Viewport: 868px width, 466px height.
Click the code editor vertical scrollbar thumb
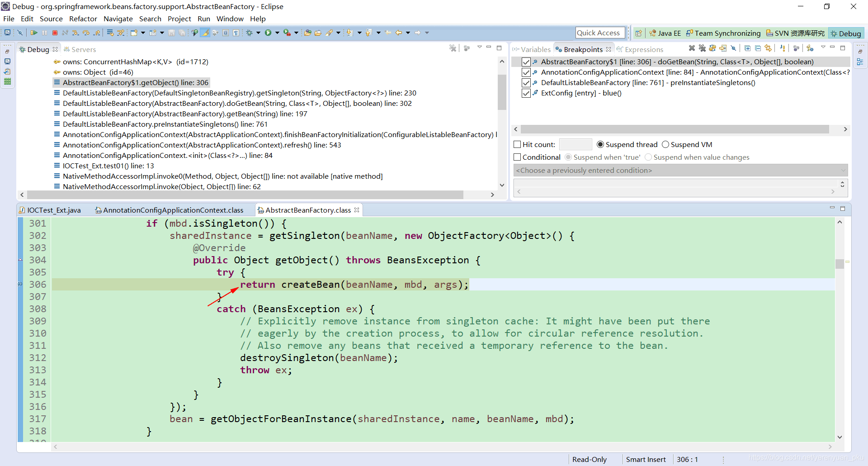(x=840, y=263)
